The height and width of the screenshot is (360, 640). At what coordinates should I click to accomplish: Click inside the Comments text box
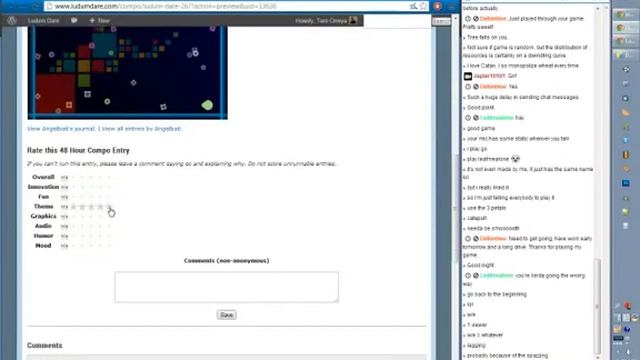227,287
